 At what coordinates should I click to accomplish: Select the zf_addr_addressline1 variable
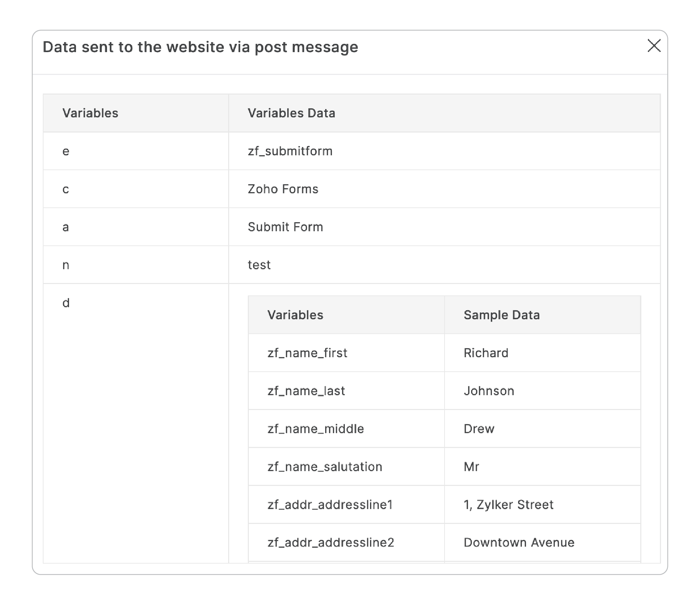pos(330,505)
